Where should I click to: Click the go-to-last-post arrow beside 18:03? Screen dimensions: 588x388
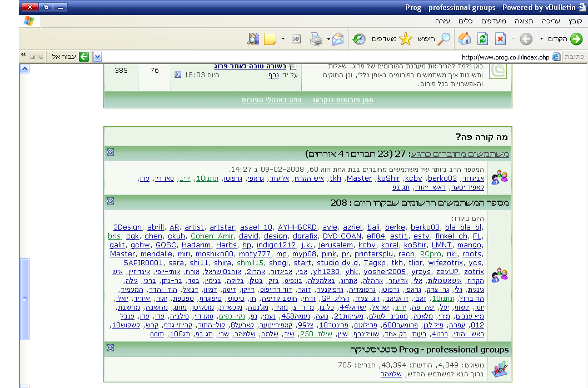[x=178, y=74]
